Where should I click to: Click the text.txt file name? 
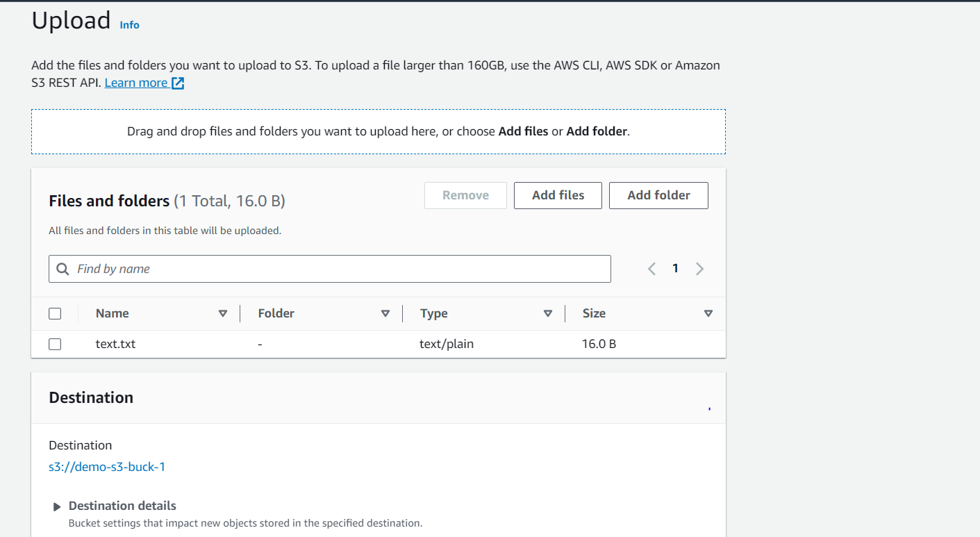click(x=115, y=344)
